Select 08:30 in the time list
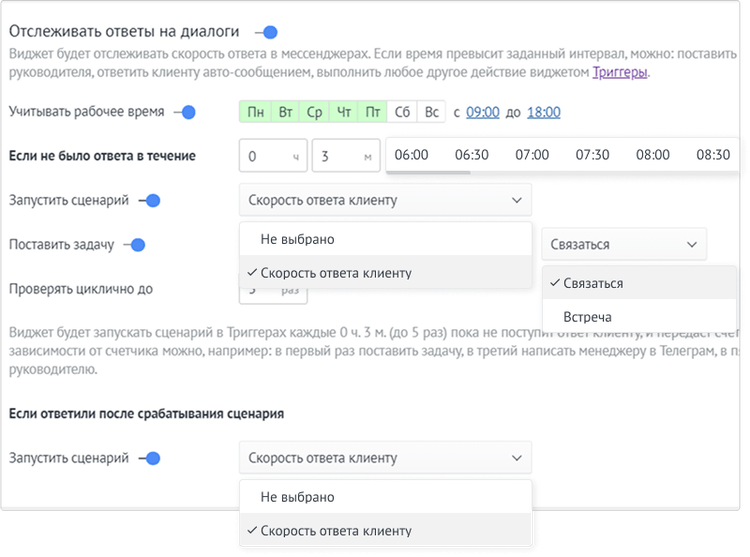The width and height of the screenshot is (750, 557). click(x=713, y=155)
